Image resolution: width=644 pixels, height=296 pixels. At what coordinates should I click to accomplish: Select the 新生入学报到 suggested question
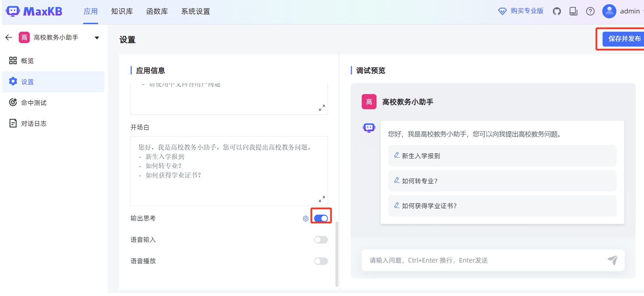[502, 156]
